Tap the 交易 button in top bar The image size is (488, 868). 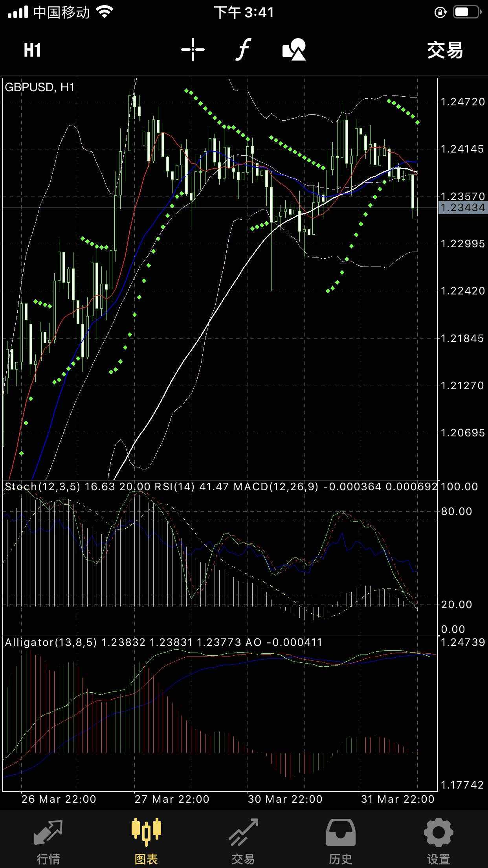[445, 50]
